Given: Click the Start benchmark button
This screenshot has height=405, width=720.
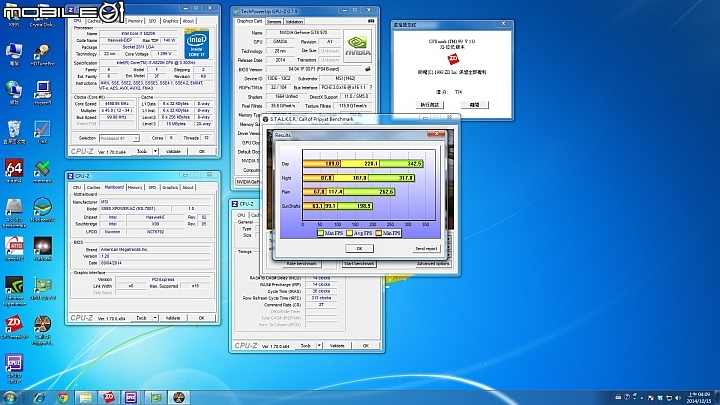Looking at the screenshot, I should coord(360,264).
